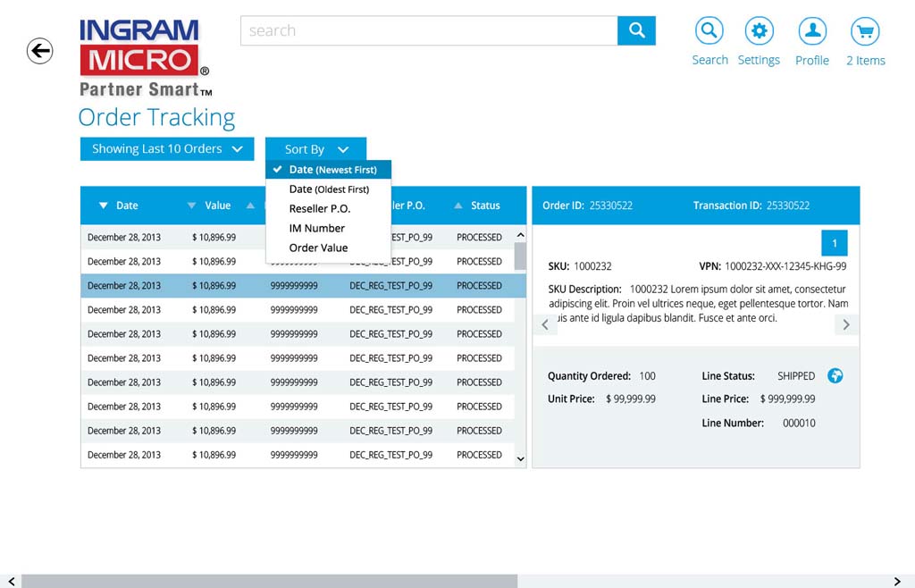Open the Search icon in top navigation

[709, 31]
